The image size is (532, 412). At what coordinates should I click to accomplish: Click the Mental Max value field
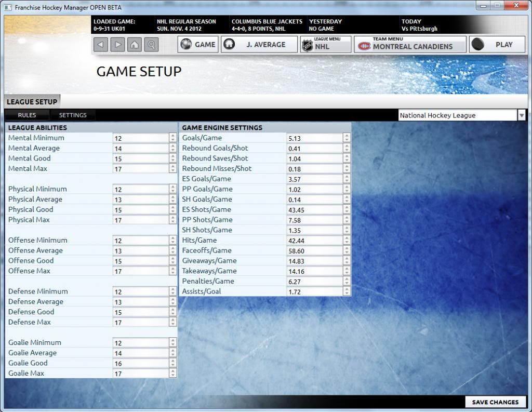pos(141,169)
